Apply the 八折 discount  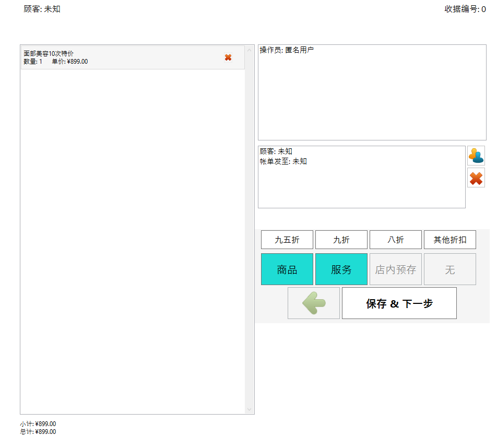pos(396,240)
